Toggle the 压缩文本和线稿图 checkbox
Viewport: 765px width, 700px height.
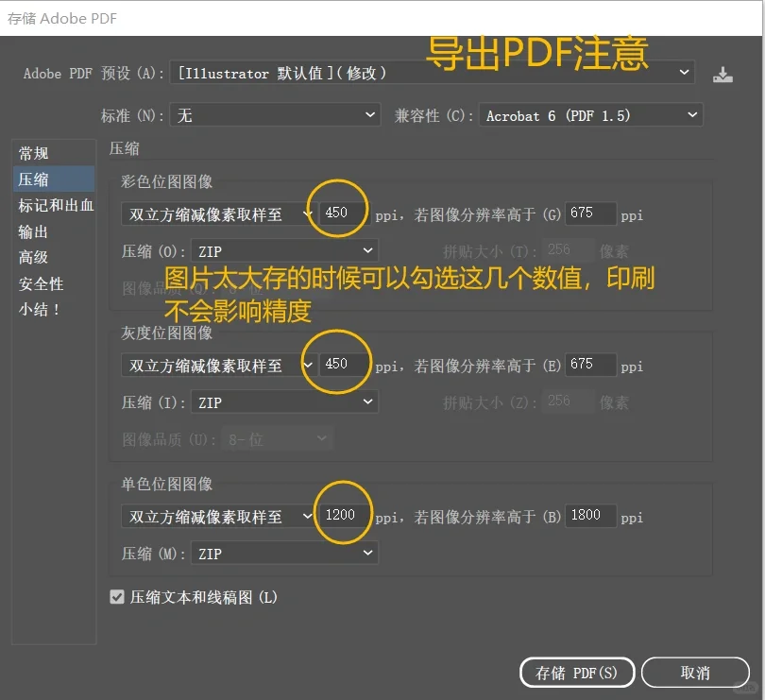click(116, 597)
